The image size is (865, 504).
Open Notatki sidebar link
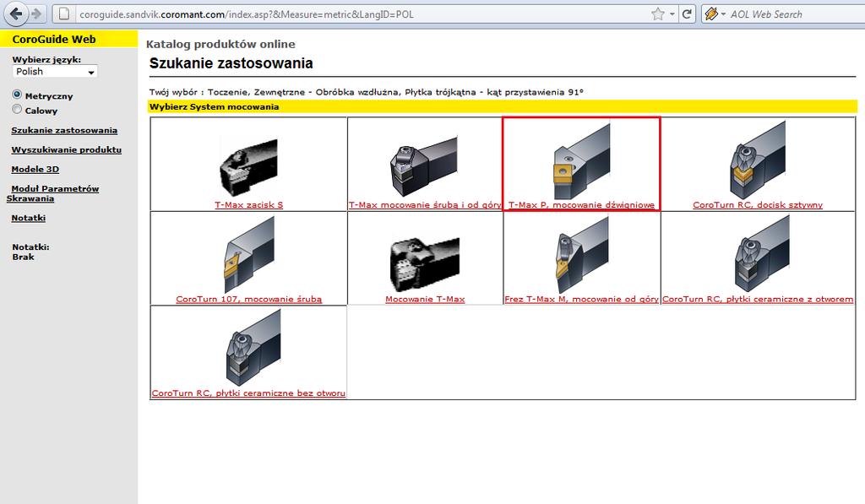point(28,218)
